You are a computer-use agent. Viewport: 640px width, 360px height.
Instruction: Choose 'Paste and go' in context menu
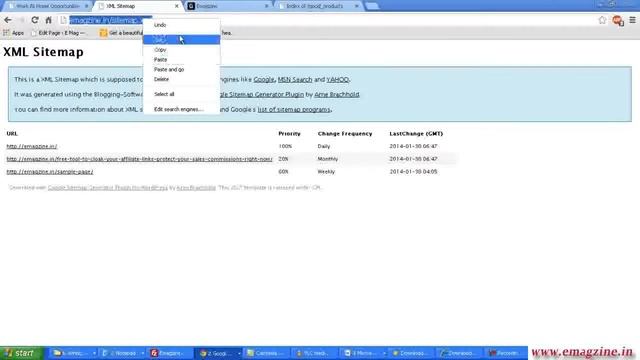pyautogui.click(x=181, y=69)
